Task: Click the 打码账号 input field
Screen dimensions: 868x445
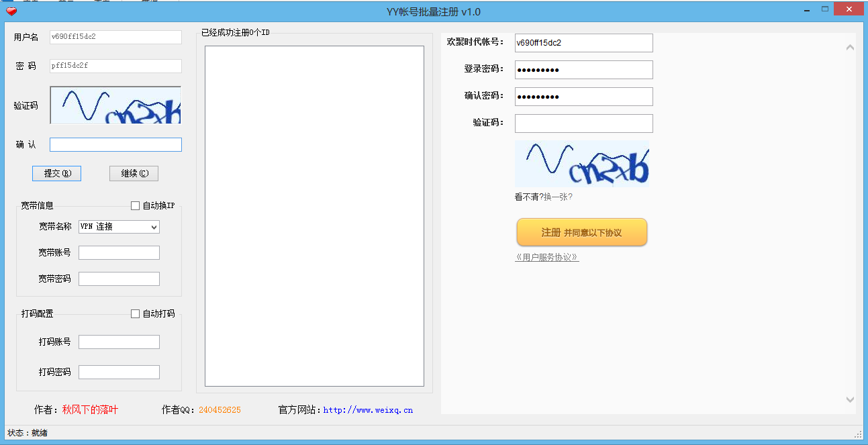Action: pos(119,342)
